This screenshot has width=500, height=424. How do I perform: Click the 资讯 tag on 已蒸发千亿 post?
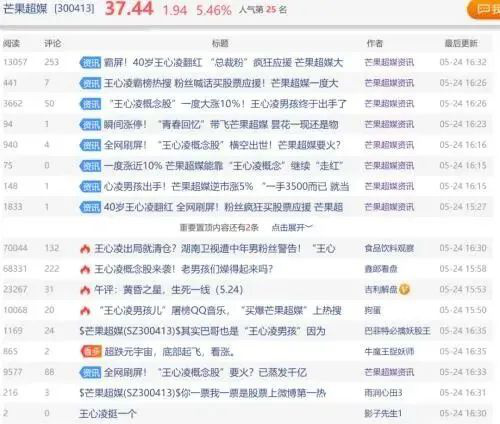point(90,372)
